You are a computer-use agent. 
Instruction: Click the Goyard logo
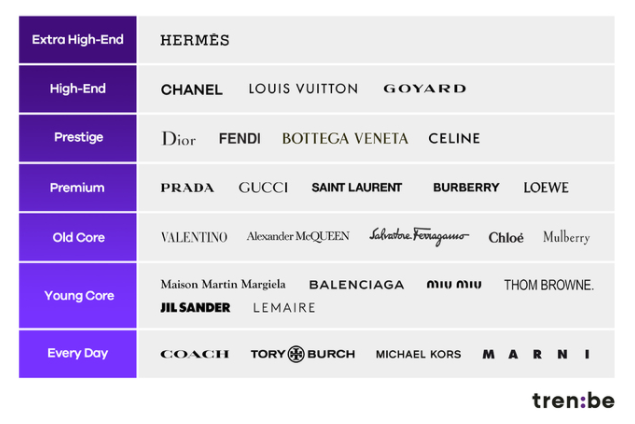[x=425, y=89]
